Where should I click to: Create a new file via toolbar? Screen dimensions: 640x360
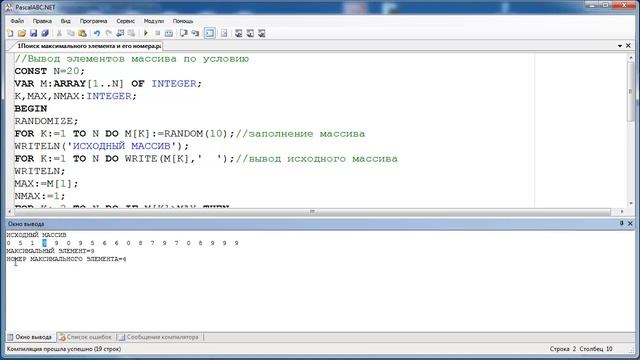[11, 33]
